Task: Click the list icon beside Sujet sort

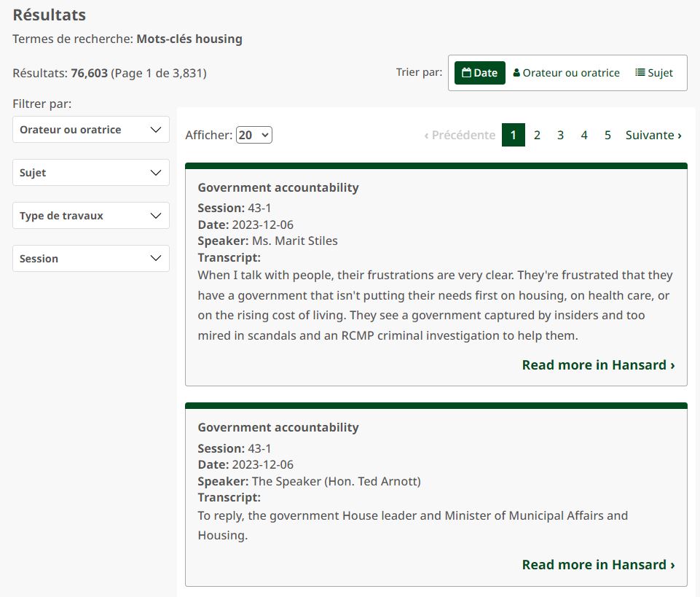Action: [x=640, y=73]
